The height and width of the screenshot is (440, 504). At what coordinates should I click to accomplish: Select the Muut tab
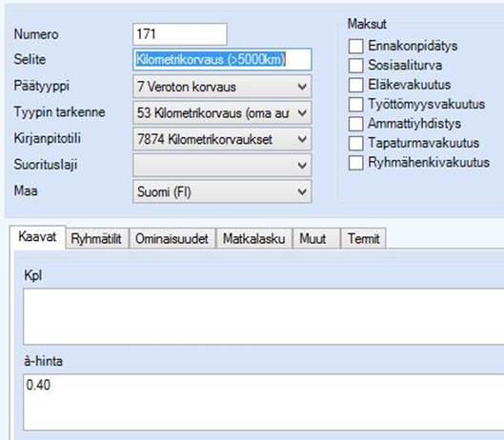tap(316, 238)
